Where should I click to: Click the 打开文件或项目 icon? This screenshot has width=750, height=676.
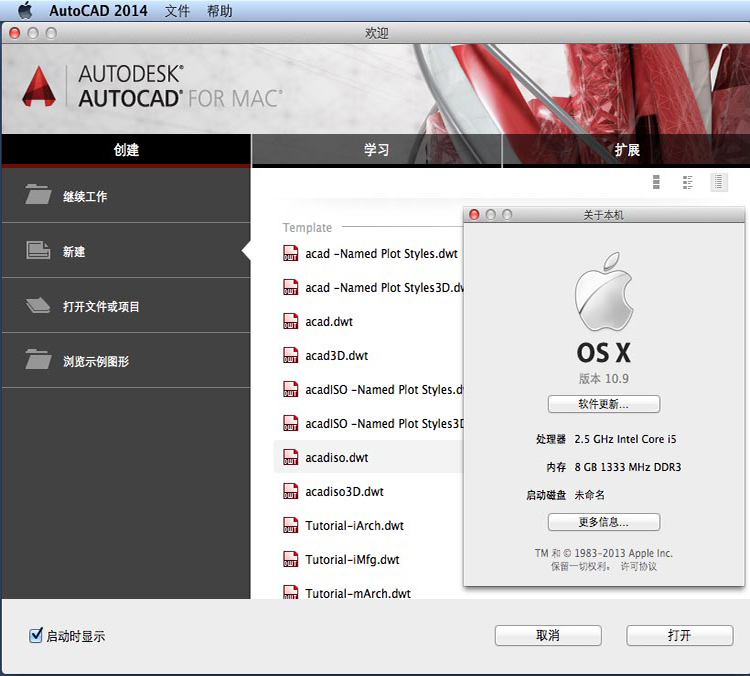pyautogui.click(x=38, y=305)
